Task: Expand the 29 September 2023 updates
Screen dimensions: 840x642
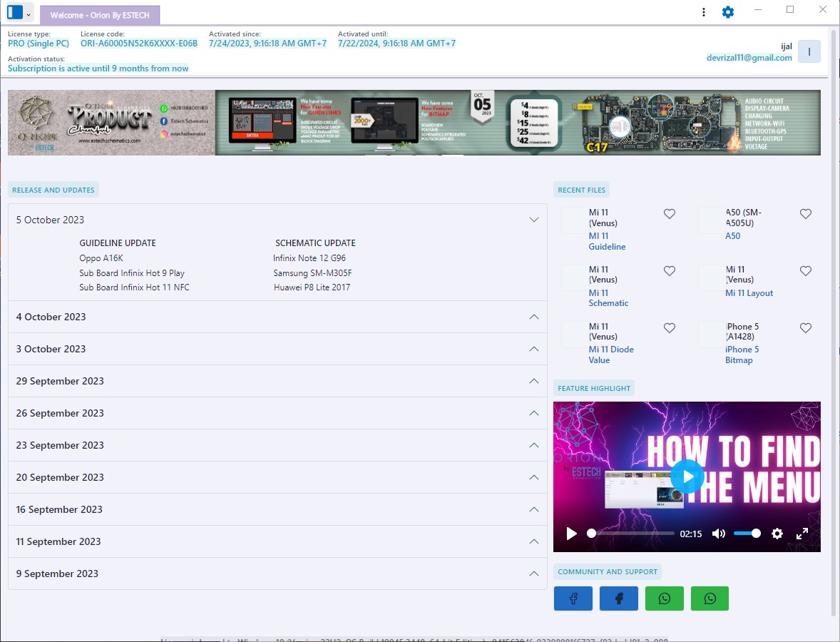Action: coord(534,381)
